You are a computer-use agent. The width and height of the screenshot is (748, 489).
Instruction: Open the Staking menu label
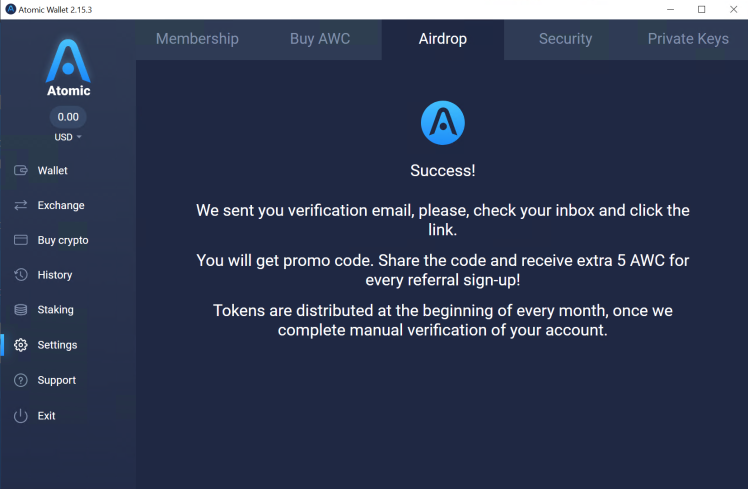click(x=56, y=310)
